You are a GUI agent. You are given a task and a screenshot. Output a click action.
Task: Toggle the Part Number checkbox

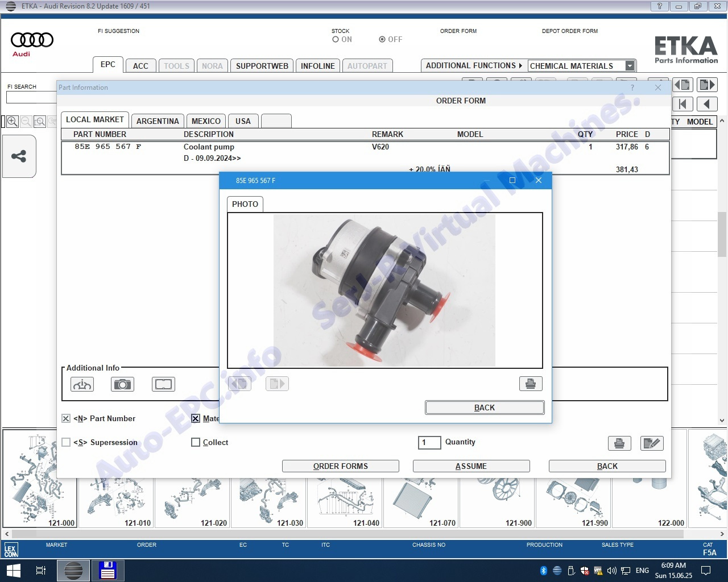tap(66, 419)
